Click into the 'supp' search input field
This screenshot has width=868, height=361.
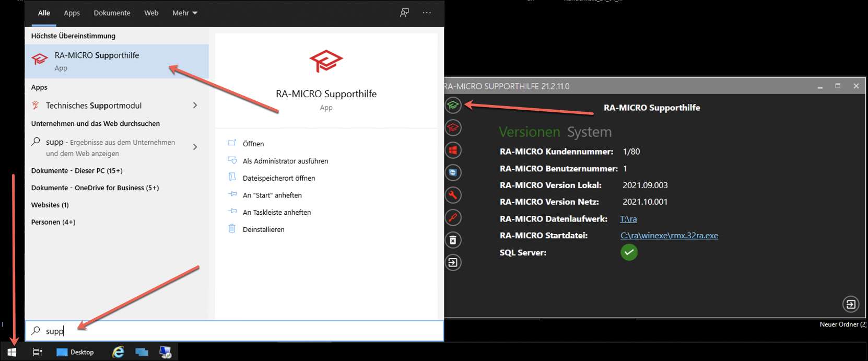234,331
